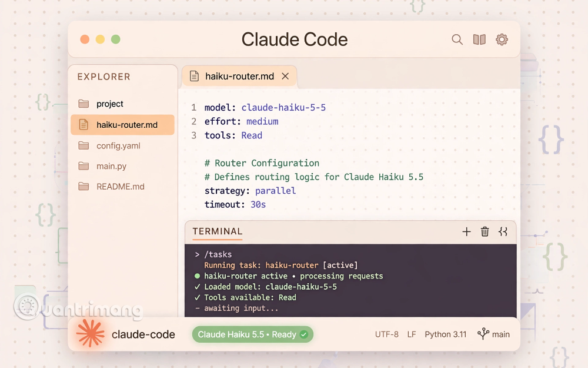Click the Claude Haiku 5.5 • Ready status badge
Screen dimensions: 588x368
253,334
